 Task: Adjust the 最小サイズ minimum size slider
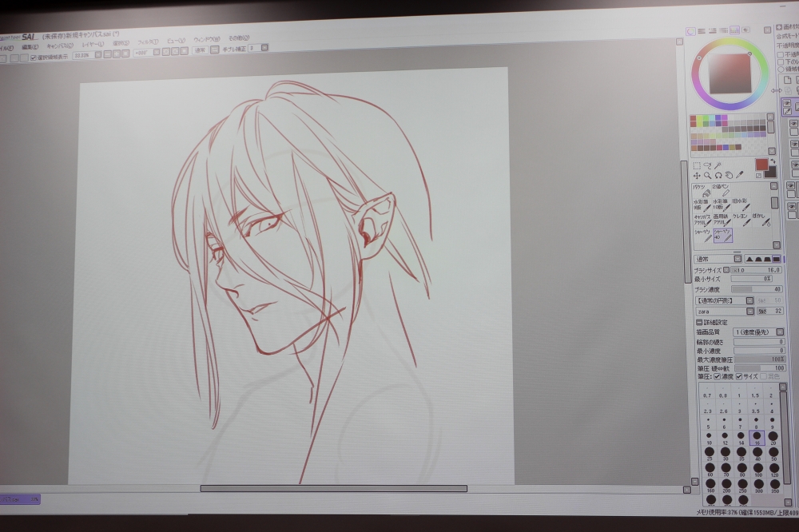[752, 280]
